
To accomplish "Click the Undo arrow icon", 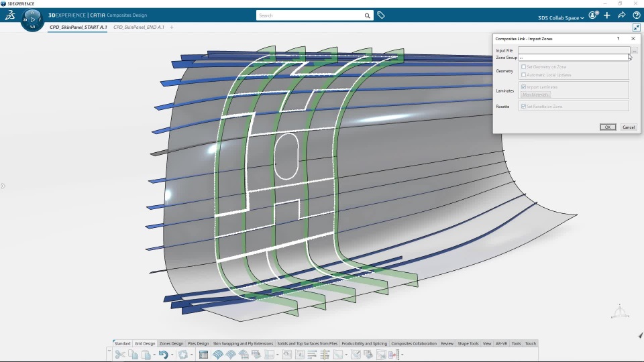I will coord(163,355).
